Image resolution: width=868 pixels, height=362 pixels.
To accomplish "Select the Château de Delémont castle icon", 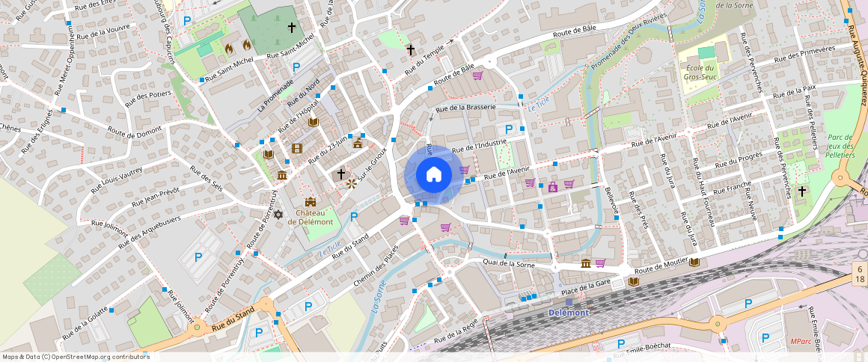I will [x=311, y=202].
